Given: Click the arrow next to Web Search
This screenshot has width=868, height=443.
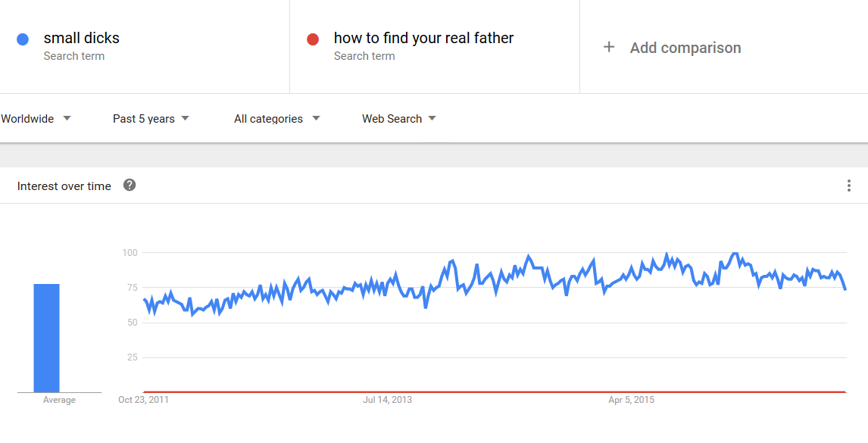Looking at the screenshot, I should [x=432, y=118].
